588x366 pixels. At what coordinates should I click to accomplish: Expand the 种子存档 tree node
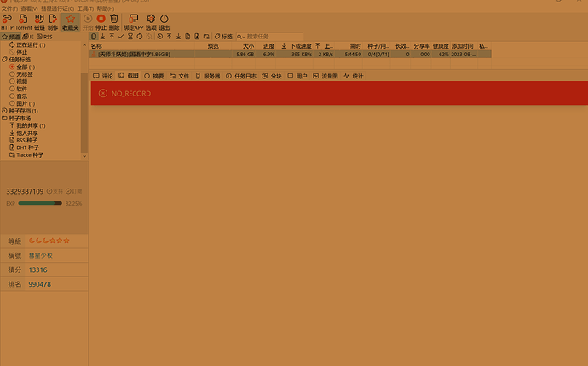[x=4, y=111]
